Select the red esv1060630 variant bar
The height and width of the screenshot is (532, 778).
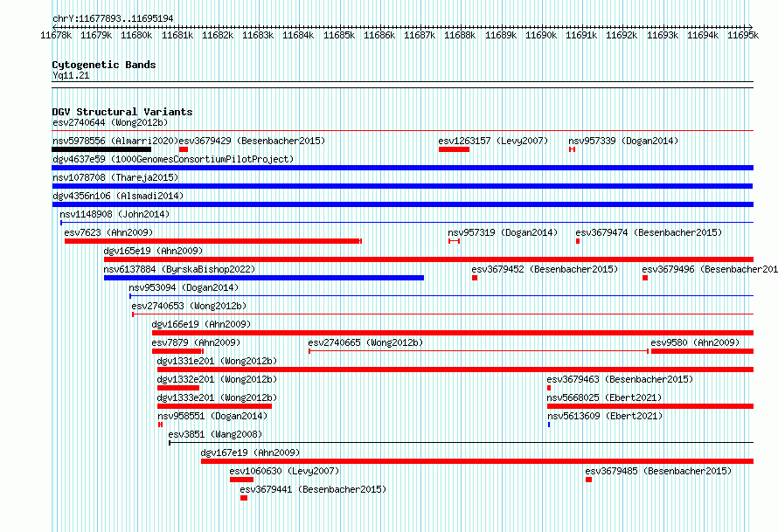pos(241,480)
